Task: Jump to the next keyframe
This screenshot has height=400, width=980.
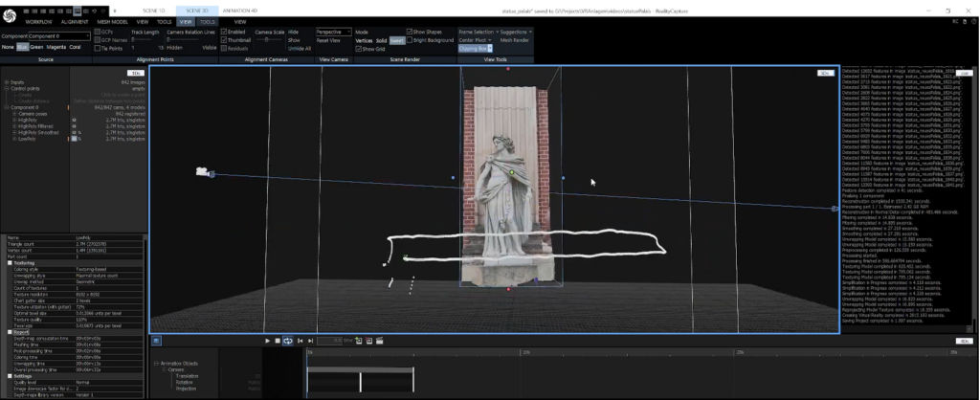Action: tap(310, 341)
